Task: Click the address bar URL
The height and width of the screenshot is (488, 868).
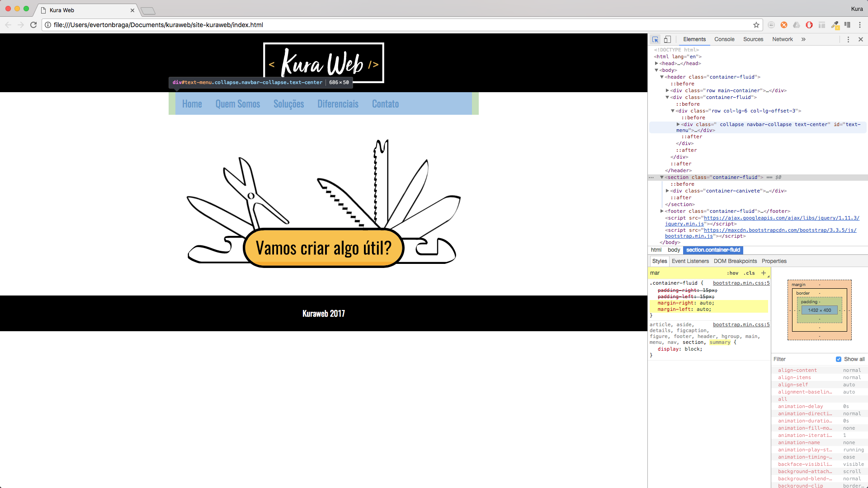Action: (x=158, y=25)
